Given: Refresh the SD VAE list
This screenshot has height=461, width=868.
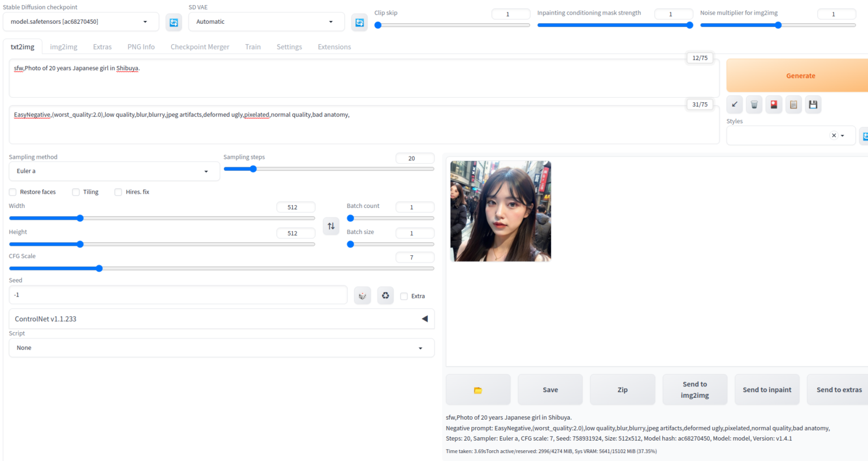Looking at the screenshot, I should [359, 22].
